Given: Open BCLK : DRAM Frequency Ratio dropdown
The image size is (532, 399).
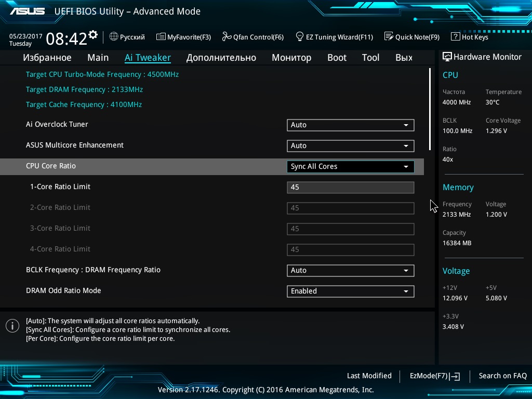Looking at the screenshot, I should pyautogui.click(x=351, y=270).
